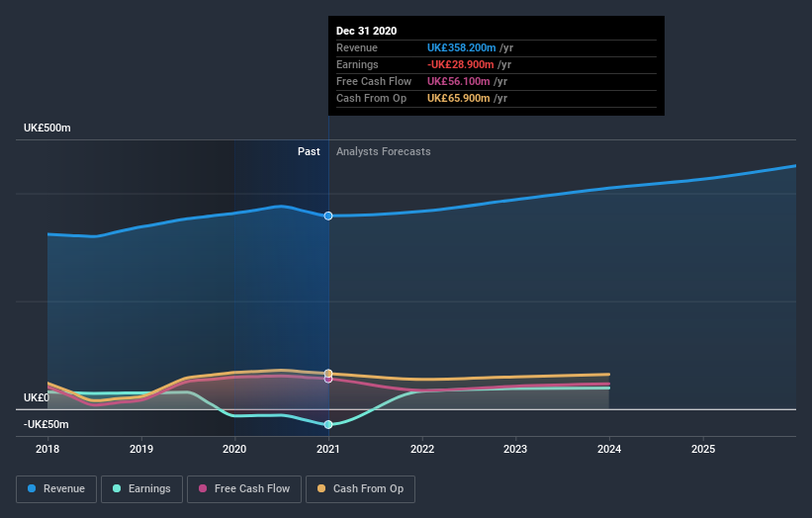This screenshot has height=518, width=812.
Task: Click the tooltip Cash From Op value UK£65.900m
Action: tap(458, 98)
